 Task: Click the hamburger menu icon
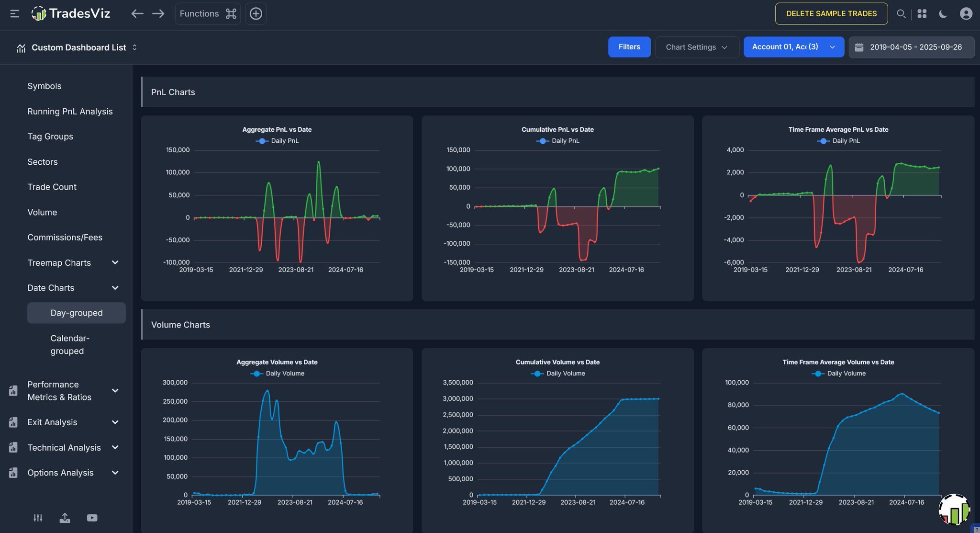point(14,14)
